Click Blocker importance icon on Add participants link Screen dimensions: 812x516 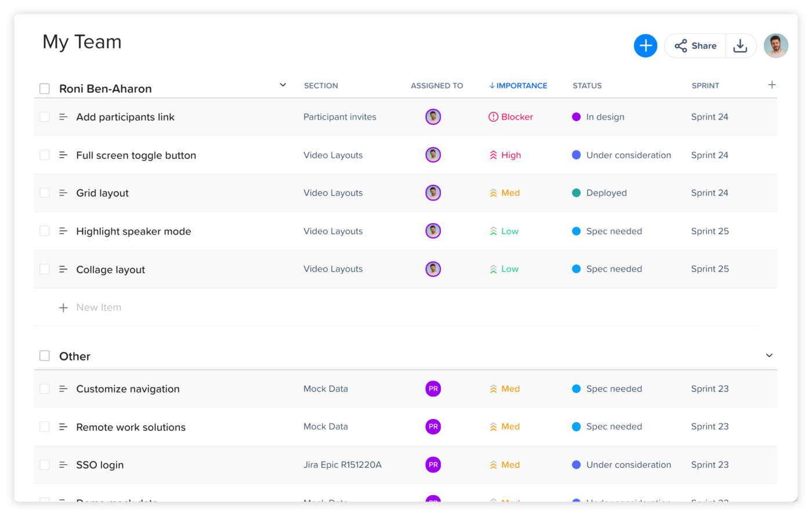point(493,117)
